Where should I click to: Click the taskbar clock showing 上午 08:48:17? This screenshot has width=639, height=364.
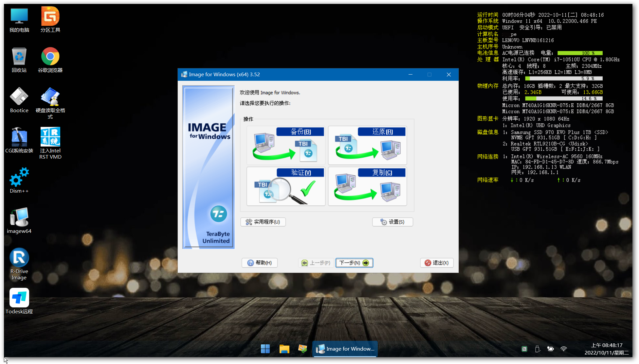click(607, 345)
